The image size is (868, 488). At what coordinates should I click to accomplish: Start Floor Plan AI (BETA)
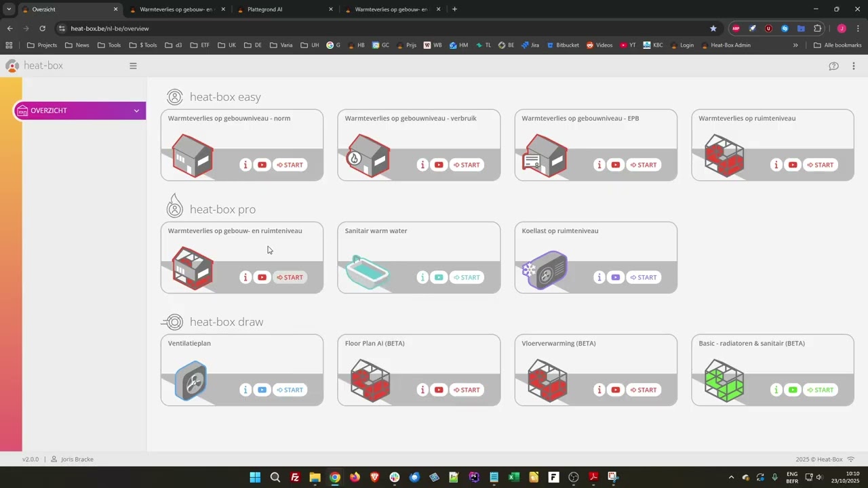(467, 390)
